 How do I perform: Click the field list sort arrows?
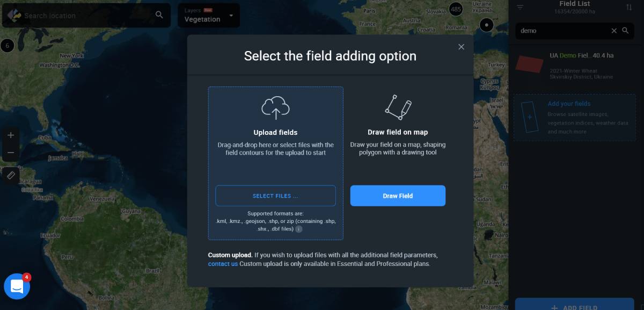629,7
